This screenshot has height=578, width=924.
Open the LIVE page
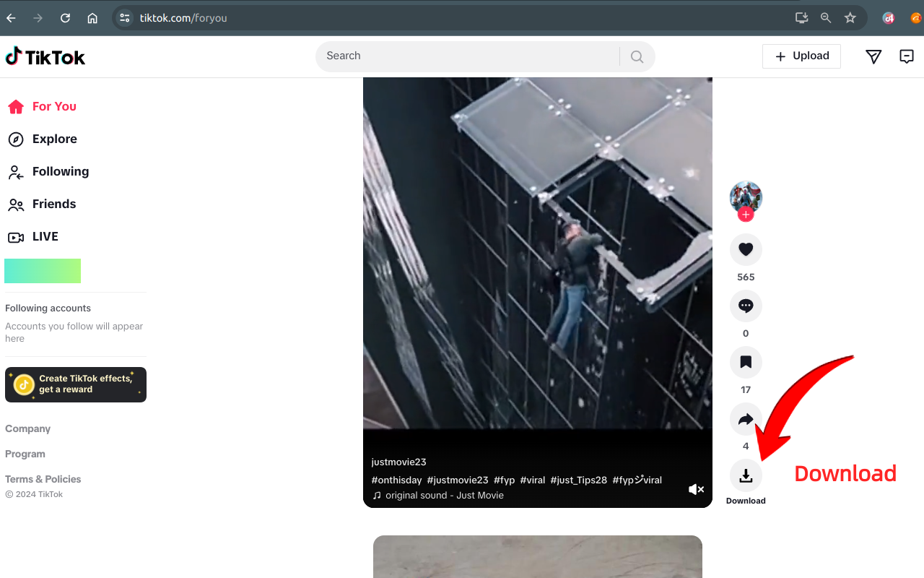32,236
